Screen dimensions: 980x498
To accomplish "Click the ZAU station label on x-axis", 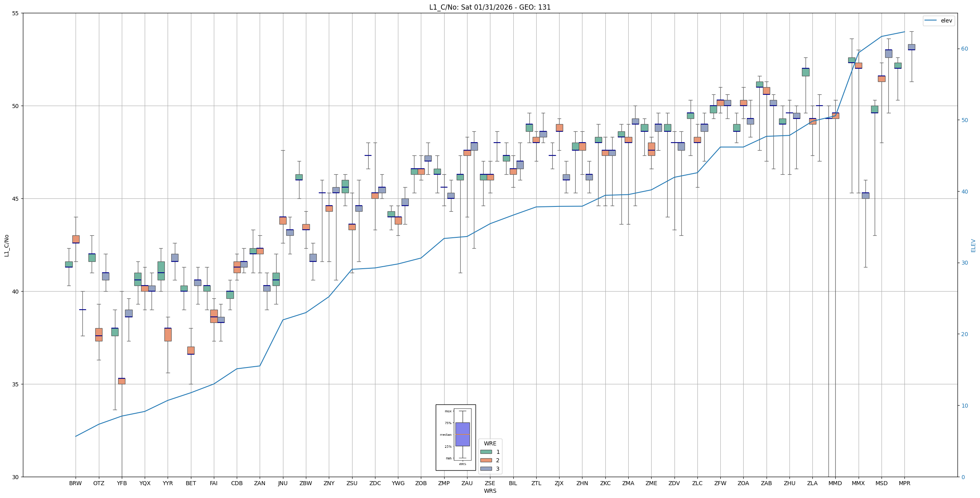I will 467,483.
